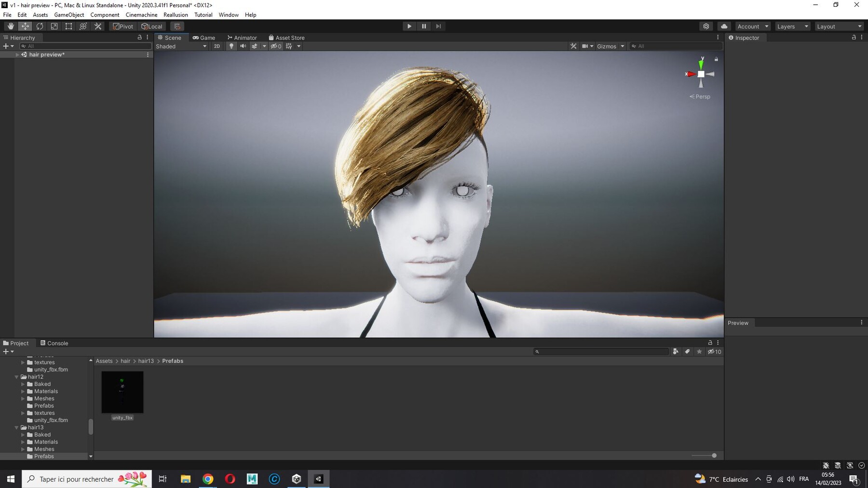Switch to the Game tab
The width and height of the screenshot is (868, 488).
point(204,38)
